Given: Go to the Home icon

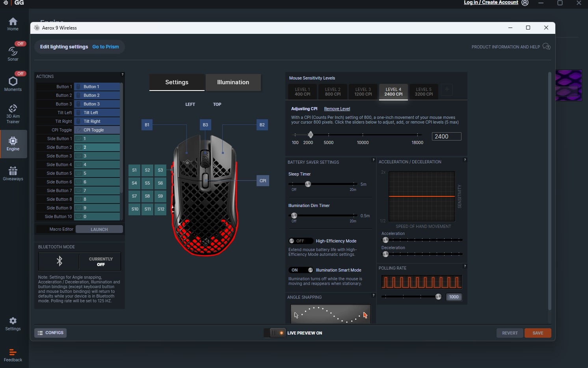Looking at the screenshot, I should tap(13, 24).
